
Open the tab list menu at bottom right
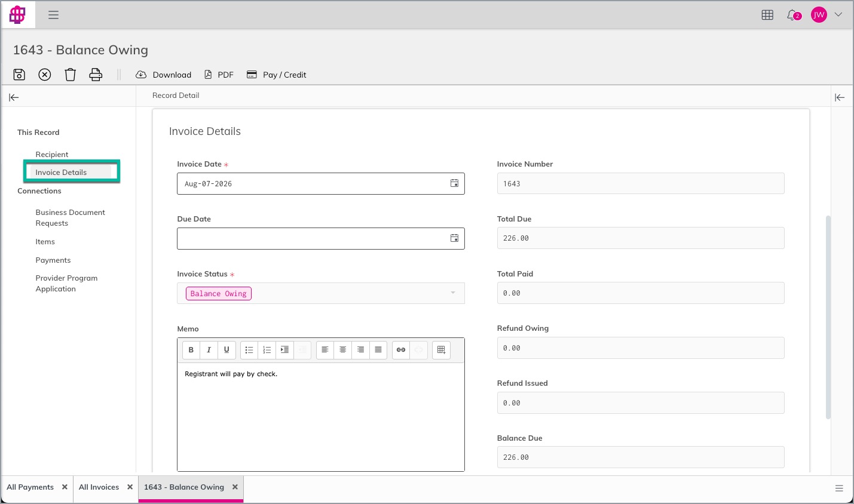click(x=839, y=488)
